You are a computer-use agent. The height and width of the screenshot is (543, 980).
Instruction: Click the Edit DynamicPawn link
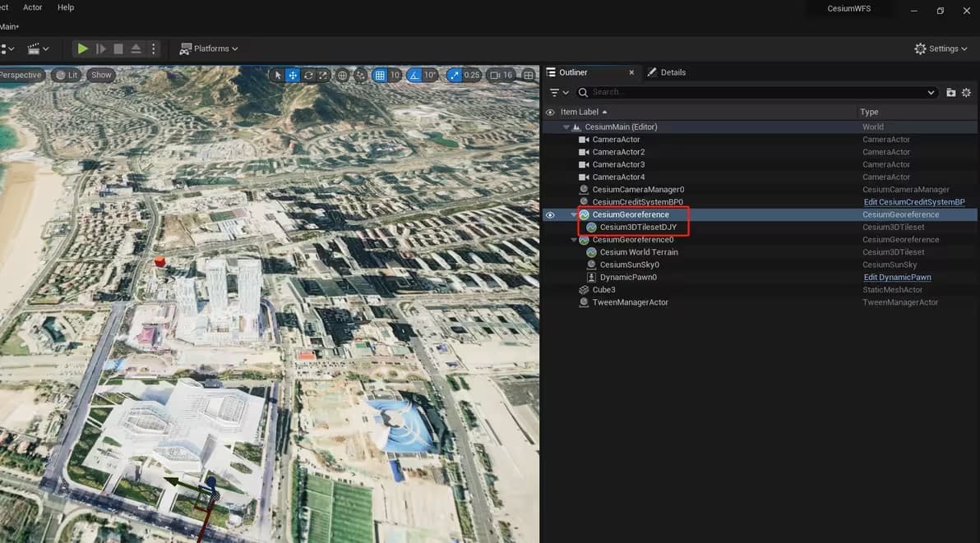pos(897,278)
